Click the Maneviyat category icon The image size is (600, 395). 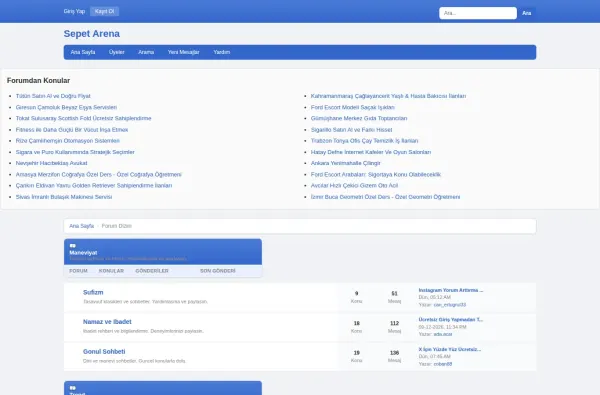click(73, 246)
